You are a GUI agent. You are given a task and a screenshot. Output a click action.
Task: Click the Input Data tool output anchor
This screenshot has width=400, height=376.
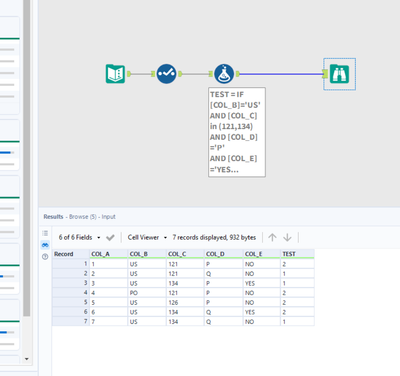[129, 74]
